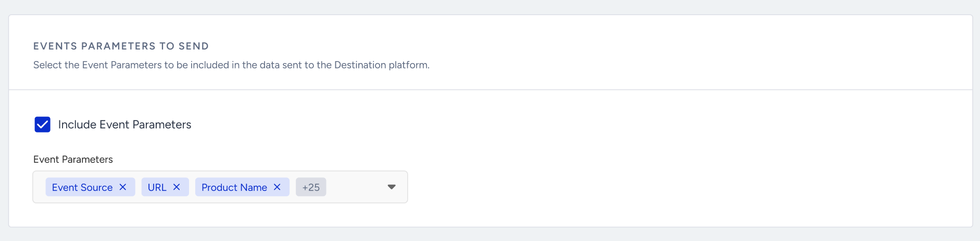980x241 pixels.
Task: Uncheck the Include Event Parameters checkbox
Action: 42,125
